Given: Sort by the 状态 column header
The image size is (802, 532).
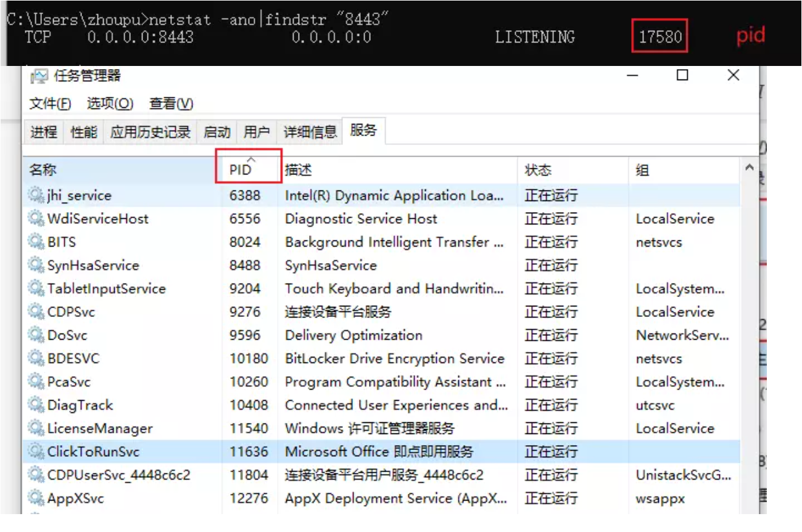Looking at the screenshot, I should (x=538, y=170).
